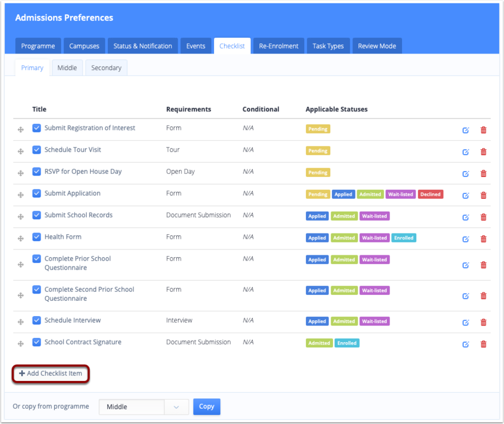Open the Re-Enrolment tab

pyautogui.click(x=278, y=46)
